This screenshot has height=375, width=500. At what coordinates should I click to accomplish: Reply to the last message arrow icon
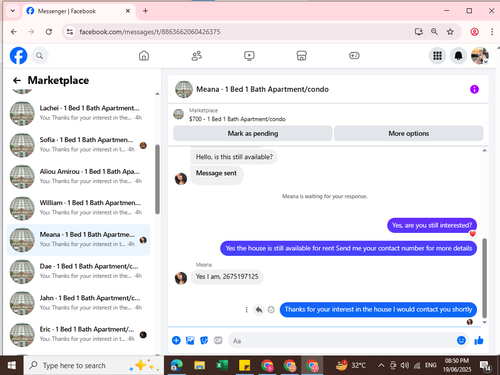[x=259, y=310]
